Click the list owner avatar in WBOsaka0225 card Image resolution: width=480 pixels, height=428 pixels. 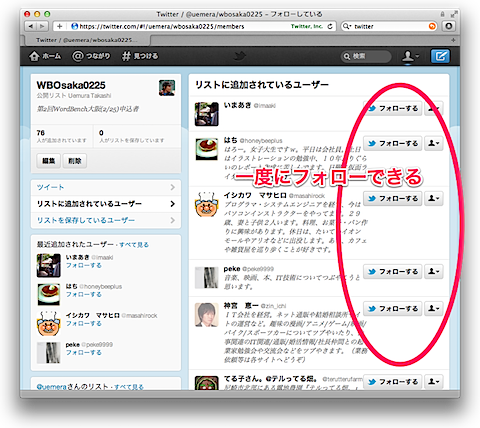167,88
